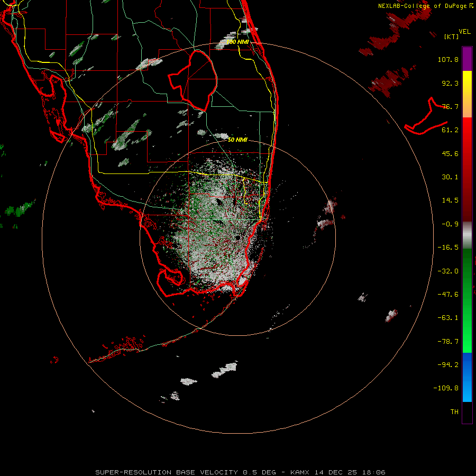The height and width of the screenshot is (476, 476).
Task: Click the -94.2 velocity scale label
Action: tap(448, 364)
